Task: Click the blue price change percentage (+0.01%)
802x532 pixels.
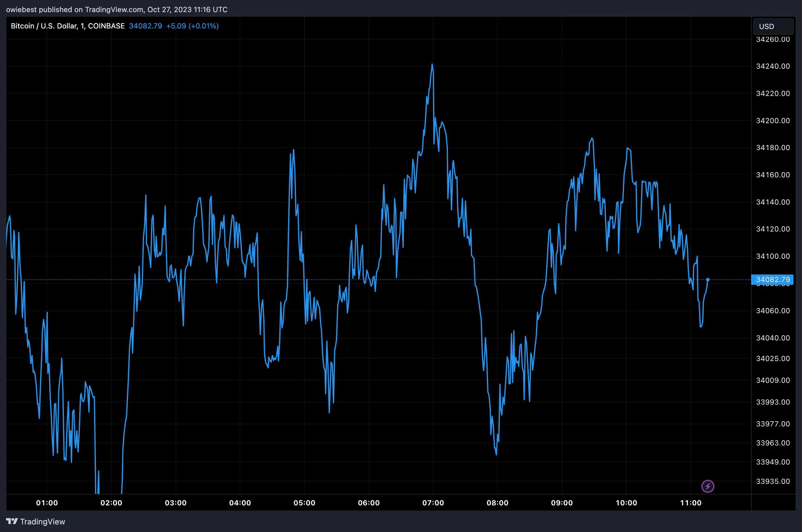Action: point(204,26)
